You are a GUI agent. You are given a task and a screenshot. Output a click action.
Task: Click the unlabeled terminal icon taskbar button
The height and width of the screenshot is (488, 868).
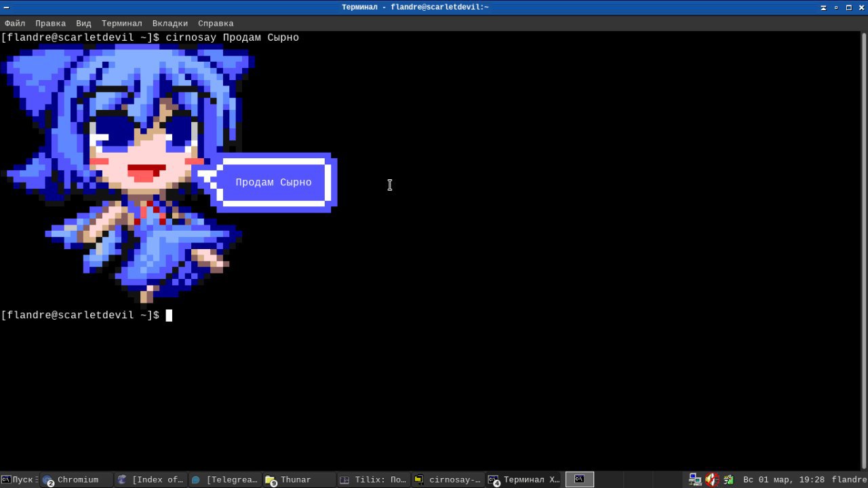pos(580,480)
